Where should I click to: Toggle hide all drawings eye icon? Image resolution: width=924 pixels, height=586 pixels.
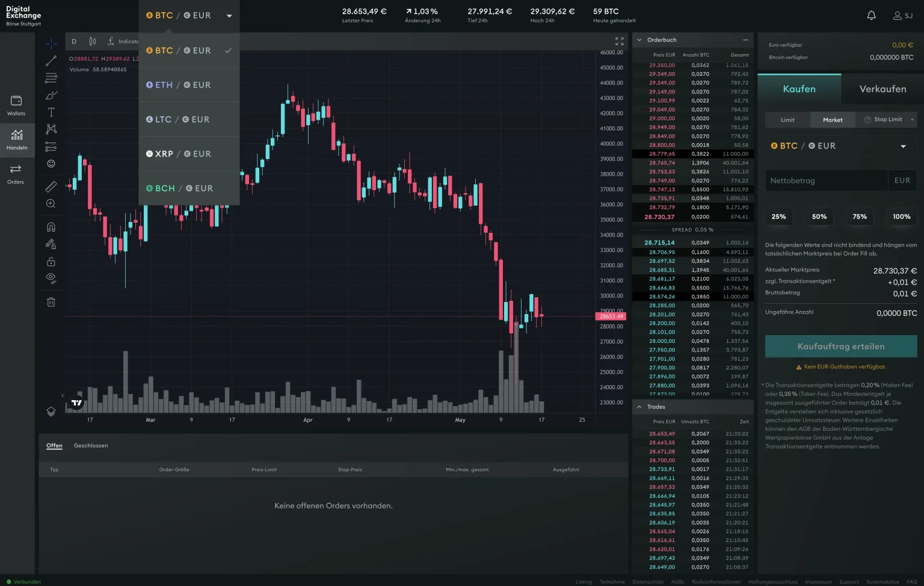(51, 278)
